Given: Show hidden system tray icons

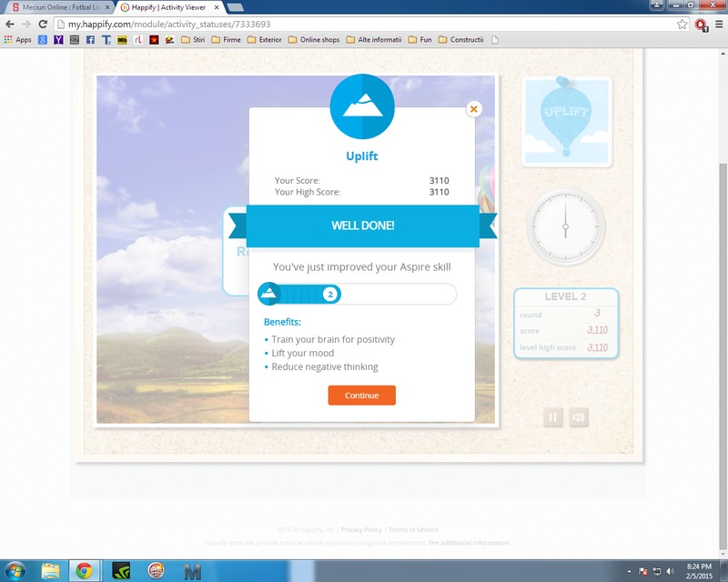Looking at the screenshot, I should (x=629, y=572).
